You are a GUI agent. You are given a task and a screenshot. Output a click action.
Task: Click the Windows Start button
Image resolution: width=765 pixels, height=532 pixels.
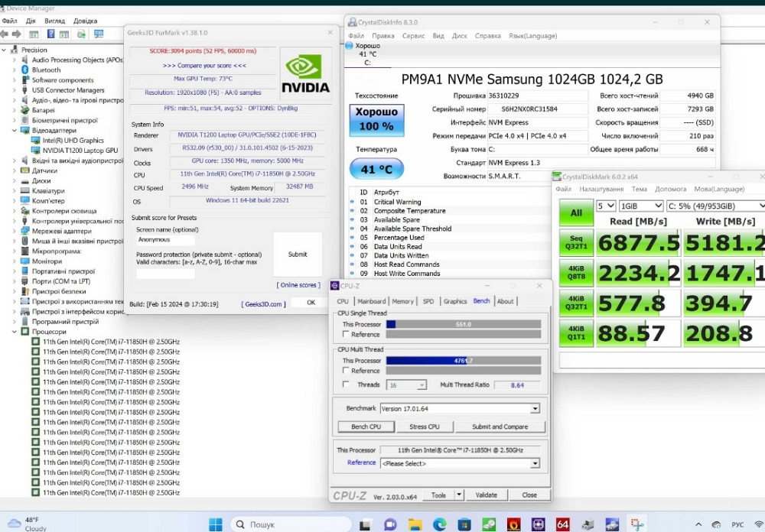pos(216,524)
